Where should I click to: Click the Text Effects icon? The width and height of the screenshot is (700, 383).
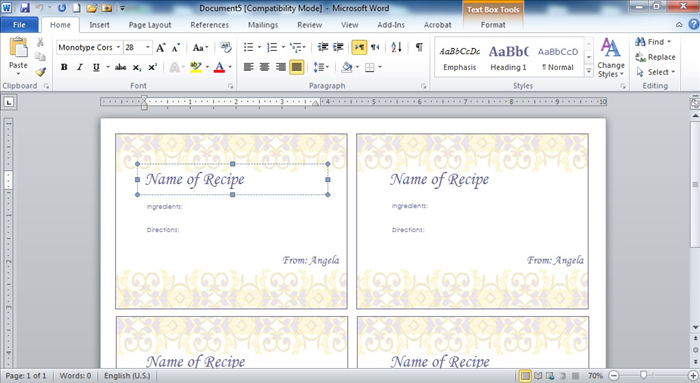click(175, 67)
